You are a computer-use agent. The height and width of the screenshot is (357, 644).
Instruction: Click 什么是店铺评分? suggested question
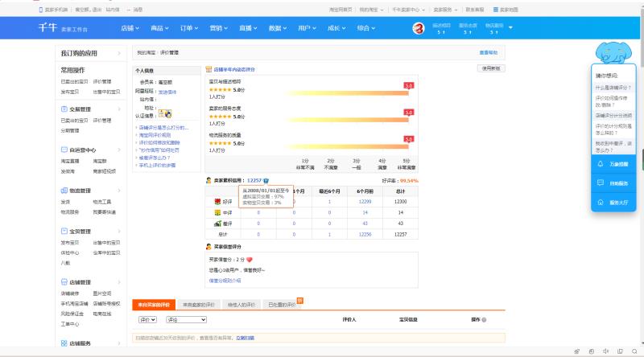[613, 88]
